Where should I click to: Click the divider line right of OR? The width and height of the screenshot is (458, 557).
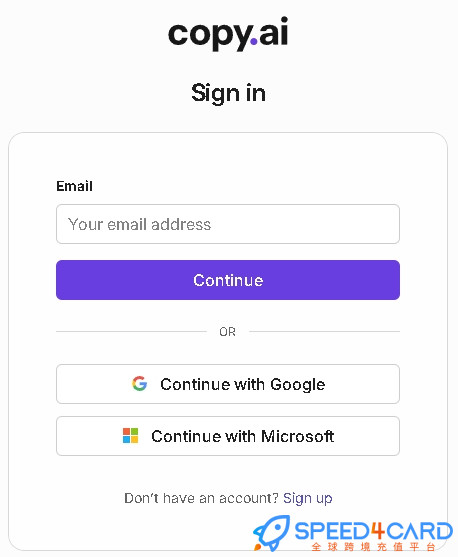[x=324, y=332]
